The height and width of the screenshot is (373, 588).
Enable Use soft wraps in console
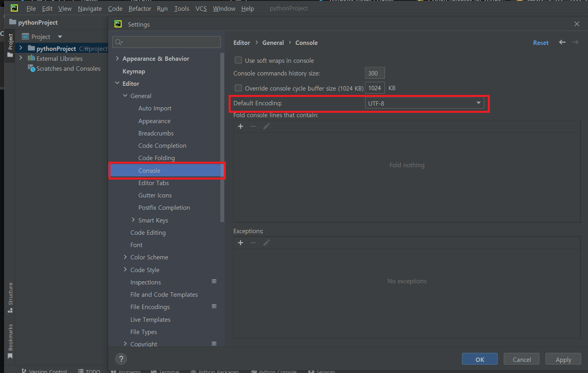click(238, 60)
